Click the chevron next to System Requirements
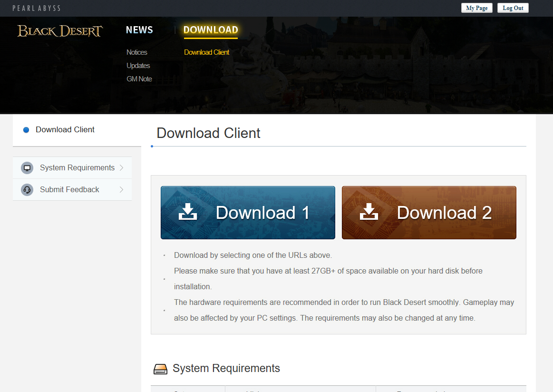The width and height of the screenshot is (553, 392). (121, 167)
